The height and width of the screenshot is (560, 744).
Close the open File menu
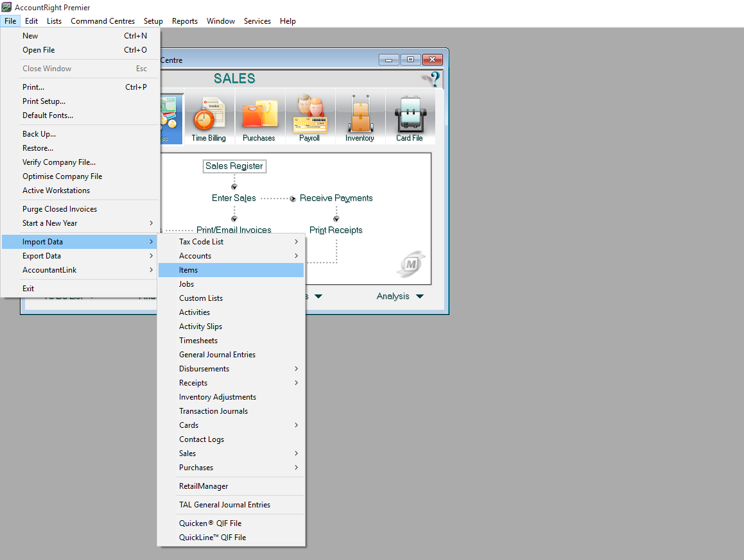coord(10,21)
